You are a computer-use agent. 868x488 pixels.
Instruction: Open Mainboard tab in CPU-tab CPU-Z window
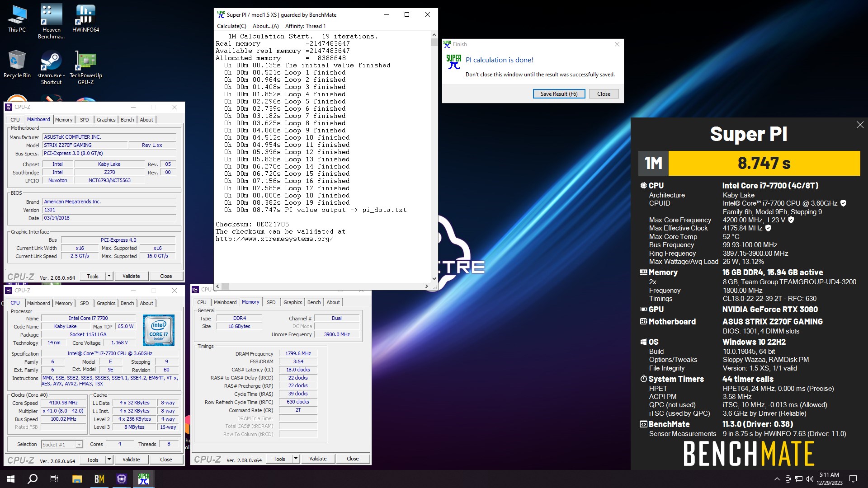(38, 303)
